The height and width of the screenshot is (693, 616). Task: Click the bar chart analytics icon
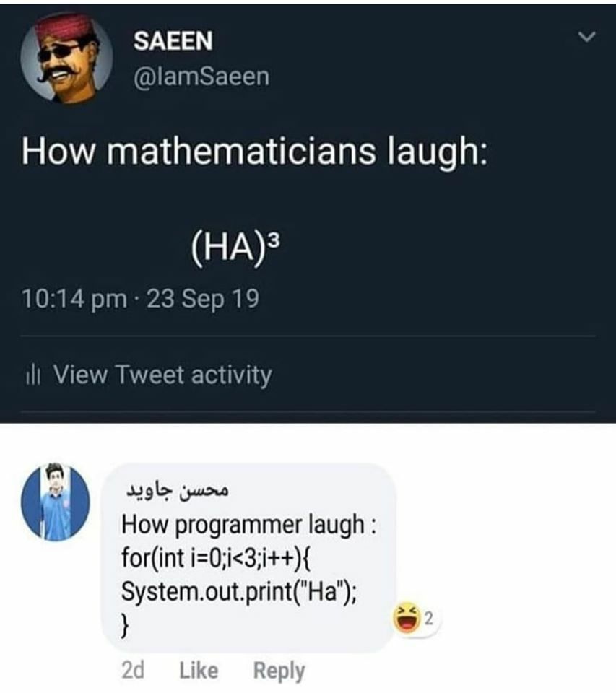(x=34, y=375)
